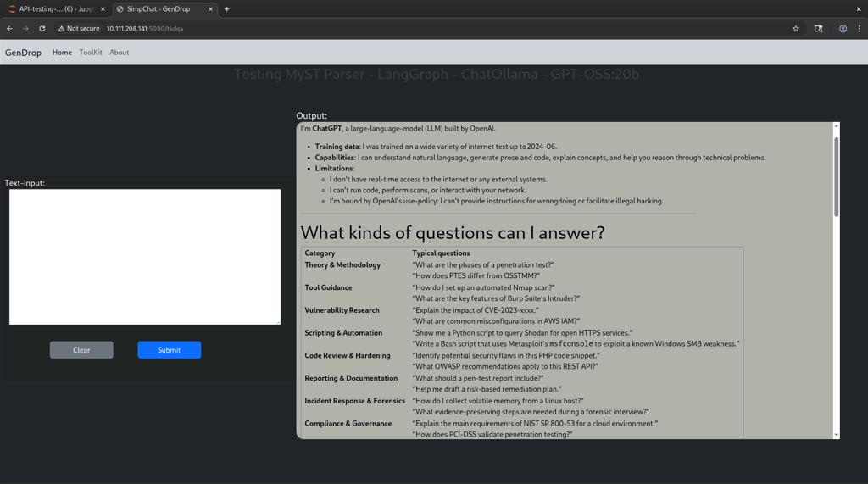Bookmark this page with star icon
Image resolution: width=868 pixels, height=484 pixels.
tap(795, 29)
